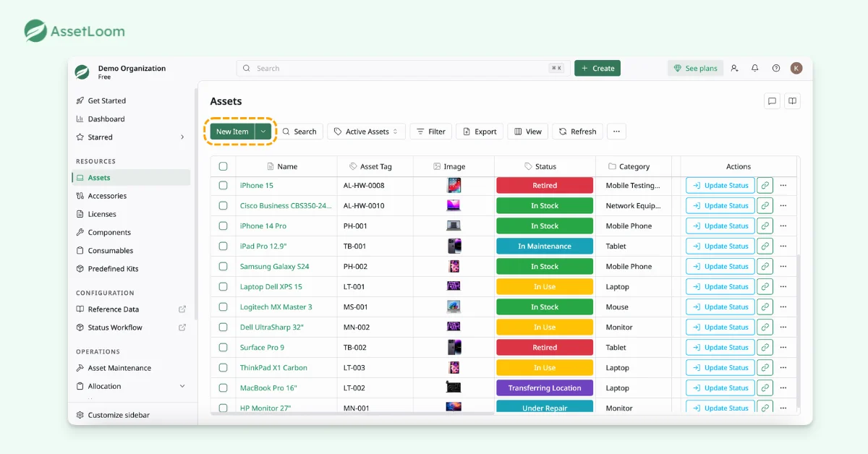Open help question mark icon
This screenshot has width=868, height=454.
pyautogui.click(x=776, y=68)
